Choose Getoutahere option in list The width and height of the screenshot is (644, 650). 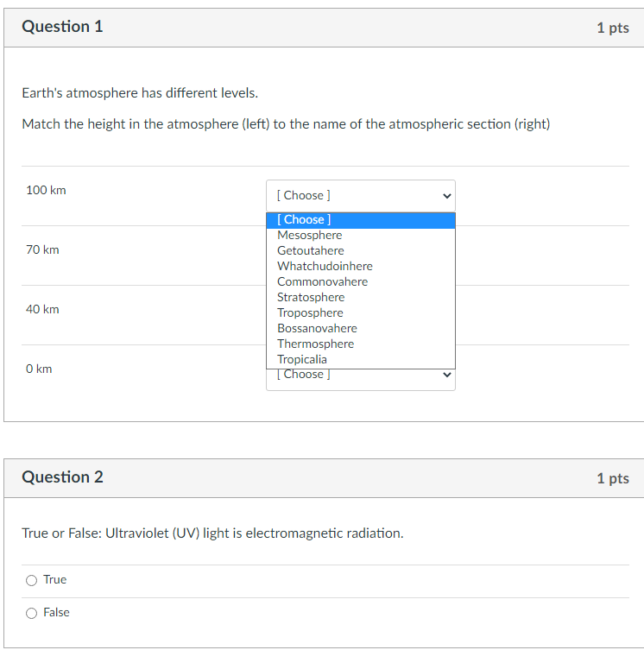click(x=360, y=251)
